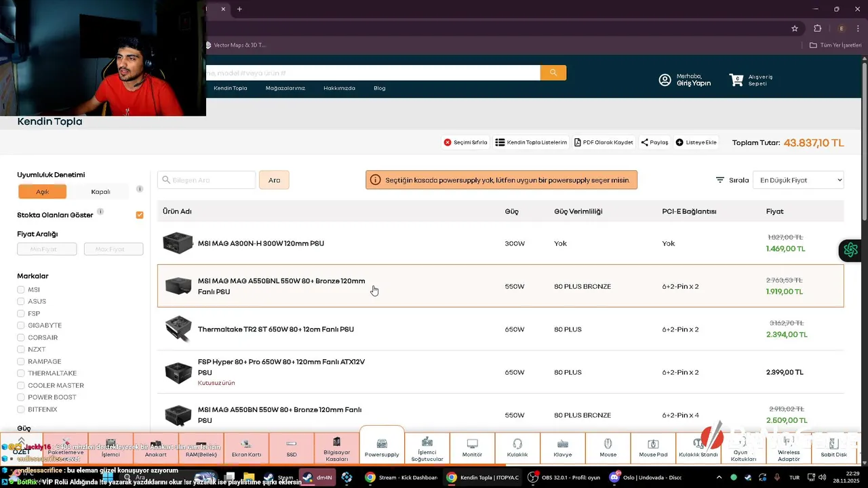Click the orange search magnifier button

[553, 73]
